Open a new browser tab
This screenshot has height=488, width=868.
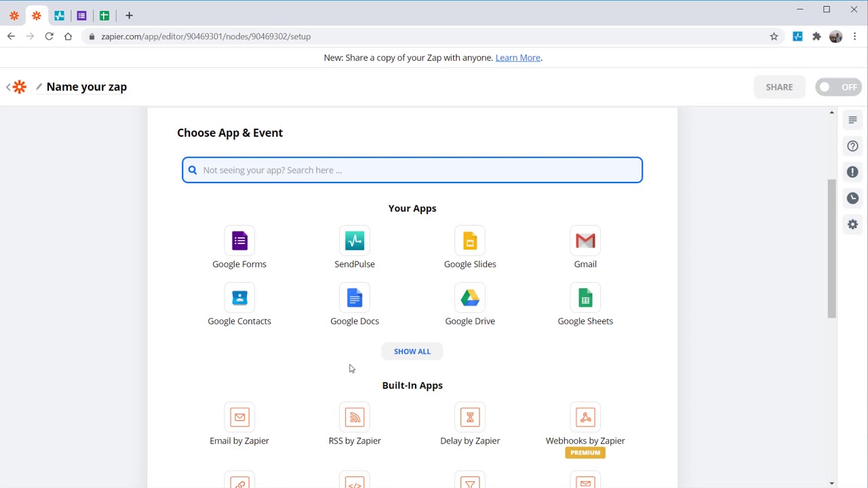pyautogui.click(x=129, y=16)
